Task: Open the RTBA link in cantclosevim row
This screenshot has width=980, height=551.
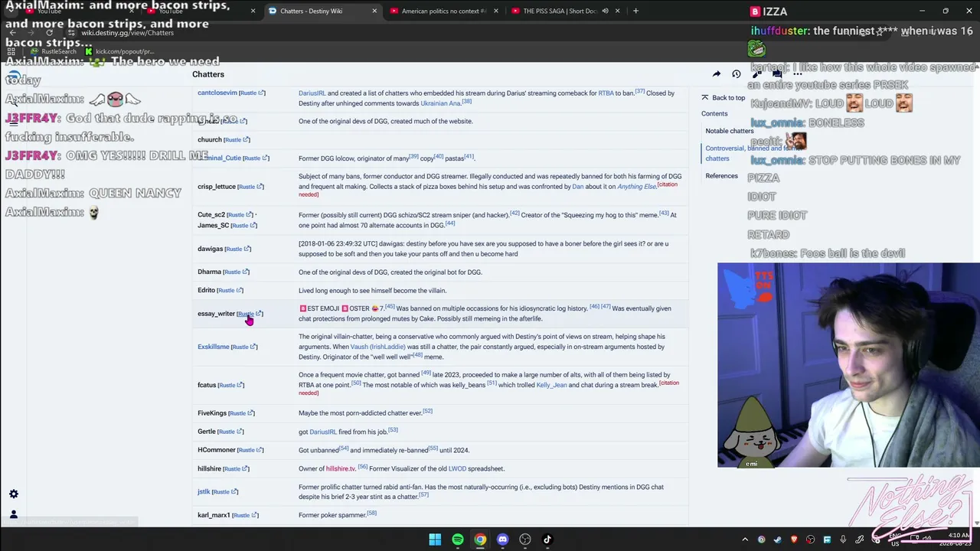Action: tap(606, 93)
